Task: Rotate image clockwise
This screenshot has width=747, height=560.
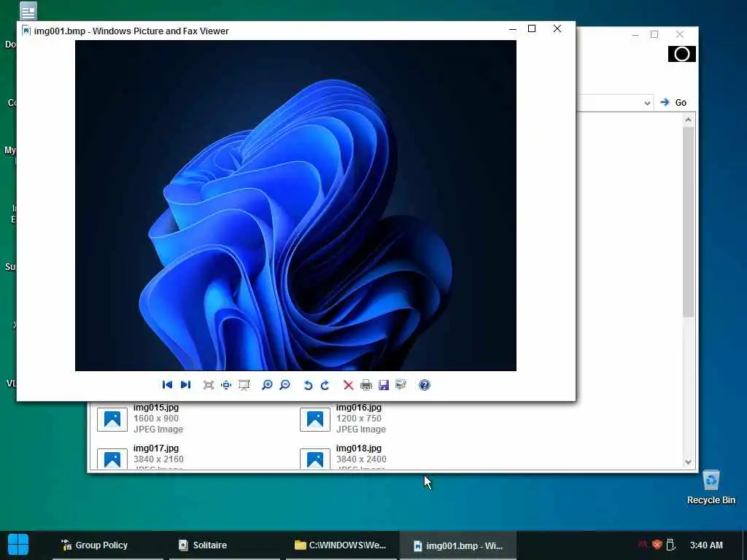Action: [x=325, y=385]
